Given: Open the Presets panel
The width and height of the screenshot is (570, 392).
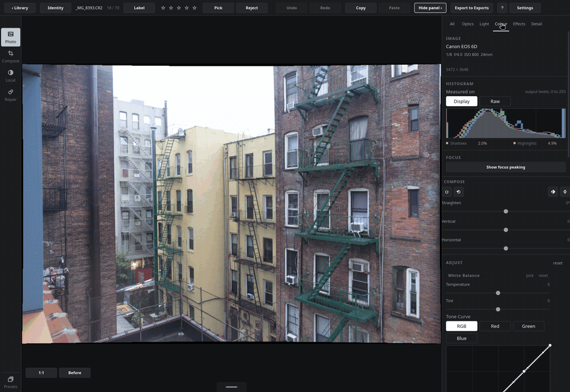Looking at the screenshot, I should point(11,382).
